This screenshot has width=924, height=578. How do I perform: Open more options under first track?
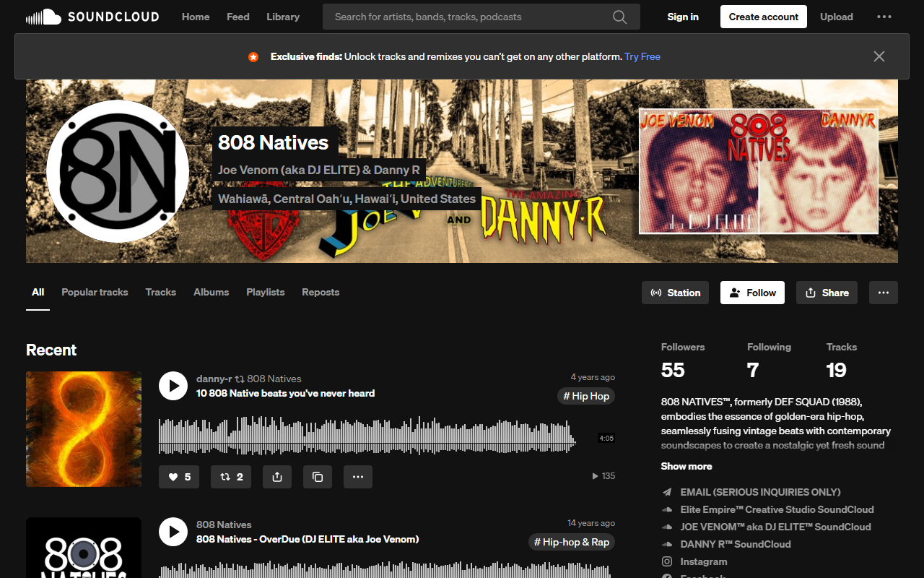pyautogui.click(x=358, y=477)
